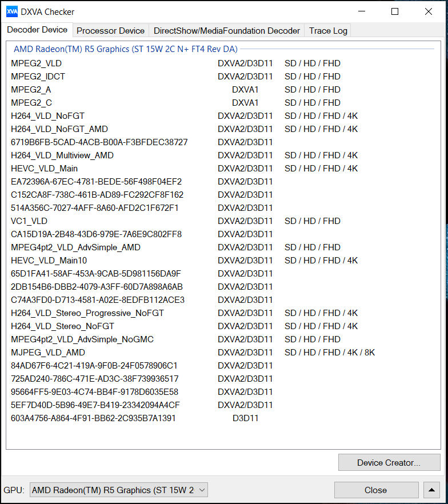Close the window using the title bar X
Viewport: 448px width, 504px height.
pos(429,11)
